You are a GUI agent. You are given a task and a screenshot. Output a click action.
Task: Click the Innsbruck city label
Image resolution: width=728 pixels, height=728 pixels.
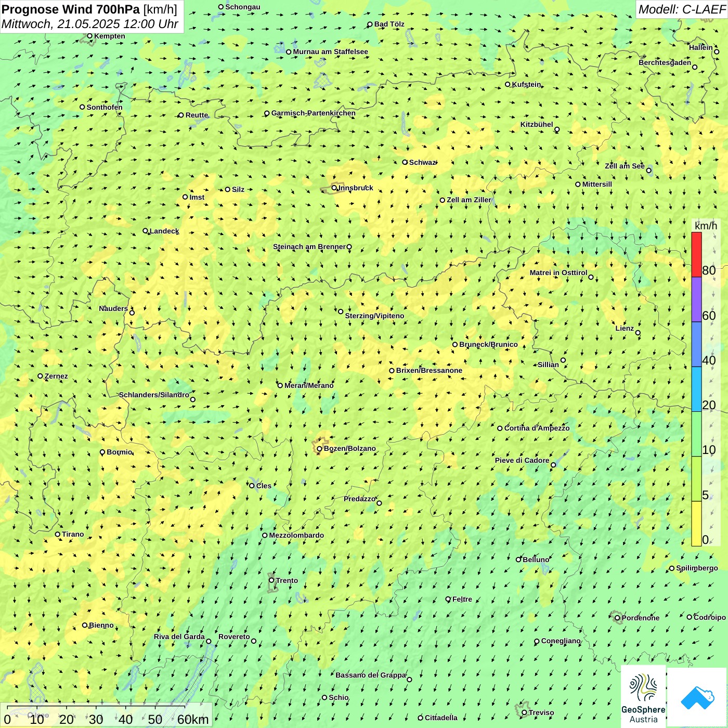(x=356, y=188)
